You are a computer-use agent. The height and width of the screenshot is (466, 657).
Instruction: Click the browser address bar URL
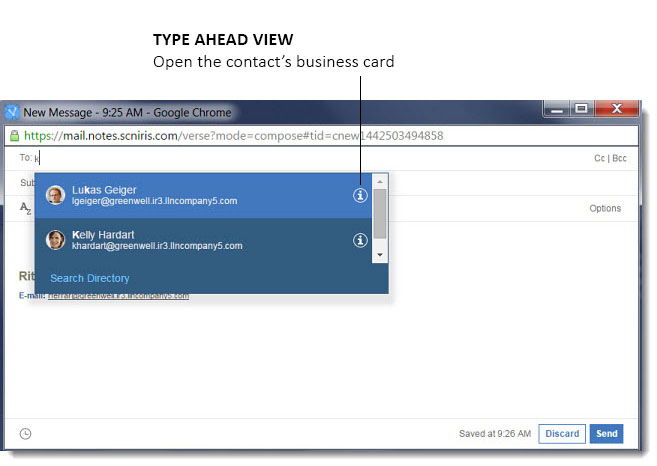point(233,136)
